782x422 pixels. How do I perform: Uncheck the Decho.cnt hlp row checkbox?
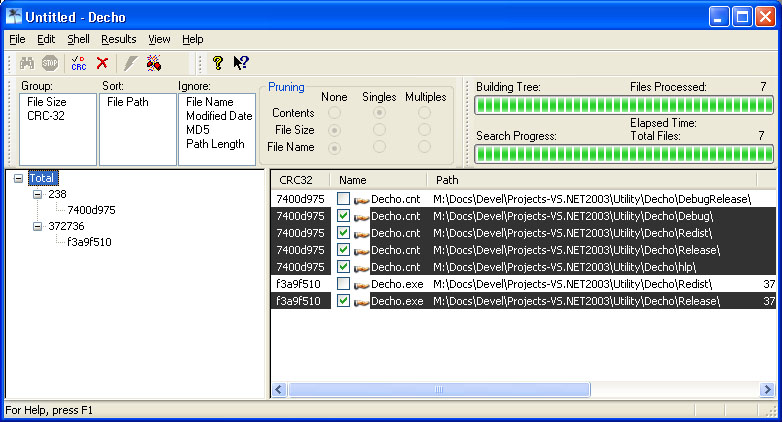tap(343, 266)
